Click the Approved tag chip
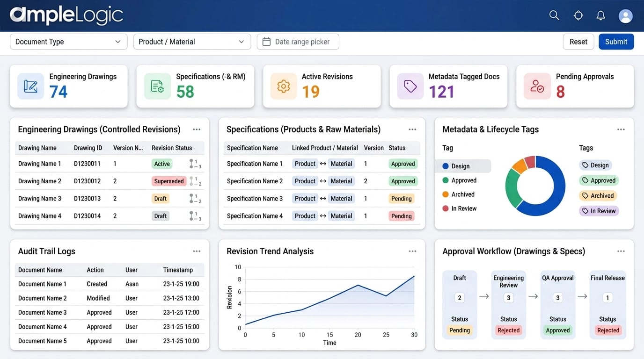Viewport: 644px width, 359px height. point(599,180)
